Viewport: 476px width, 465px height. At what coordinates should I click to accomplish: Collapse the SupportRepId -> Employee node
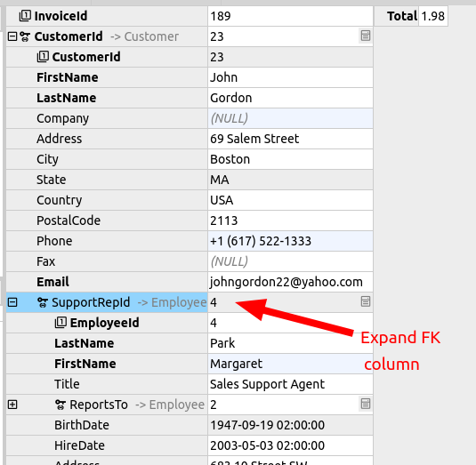coord(12,302)
